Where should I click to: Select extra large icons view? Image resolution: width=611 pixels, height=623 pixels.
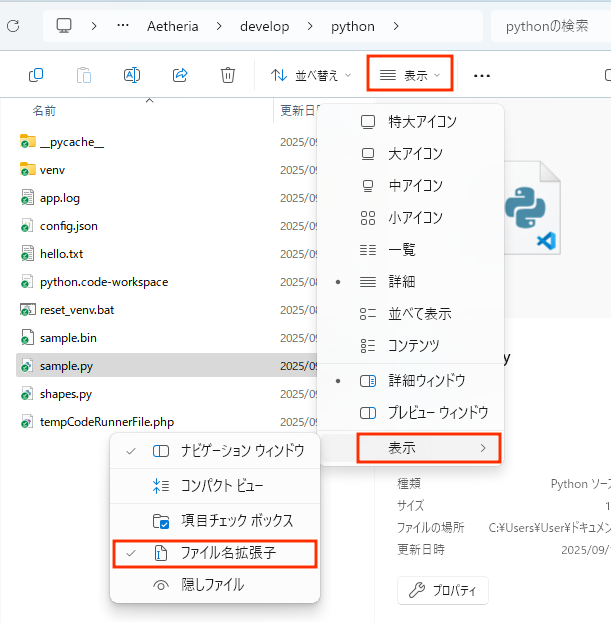click(x=422, y=122)
